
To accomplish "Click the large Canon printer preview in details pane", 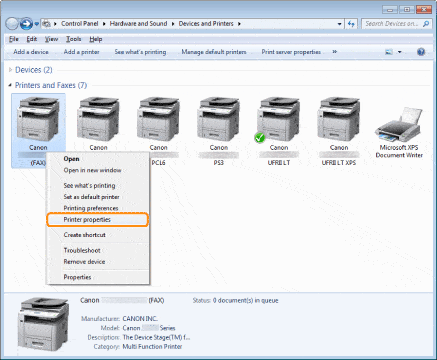I will coord(43,324).
